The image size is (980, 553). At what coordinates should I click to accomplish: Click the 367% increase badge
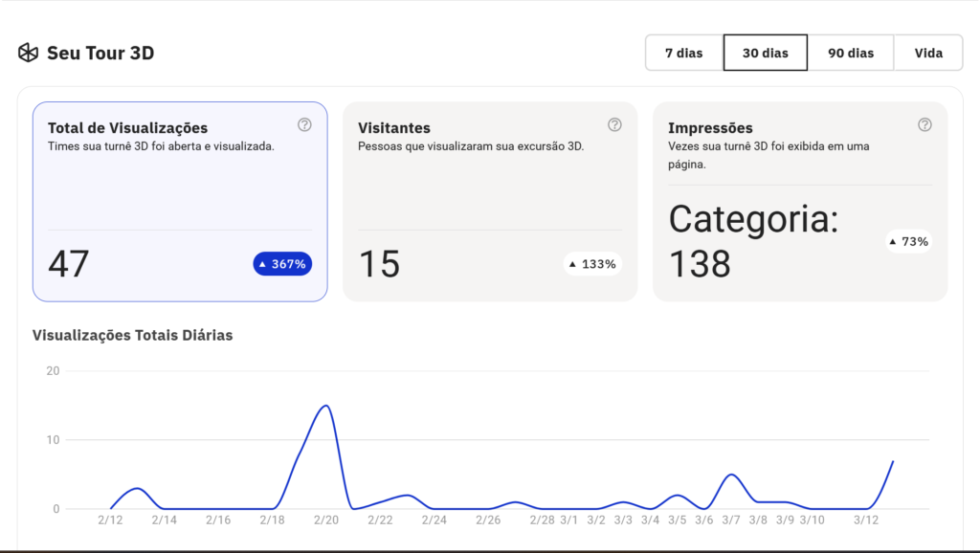coord(282,264)
